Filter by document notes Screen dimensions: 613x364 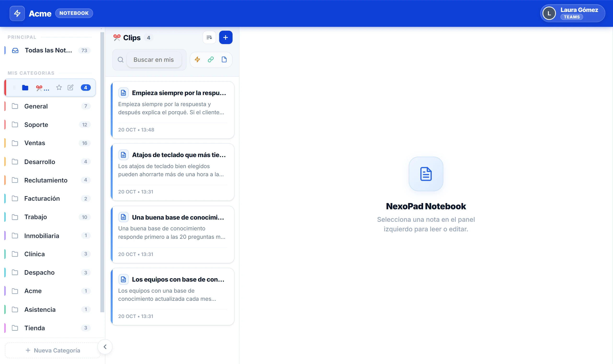[x=224, y=60]
